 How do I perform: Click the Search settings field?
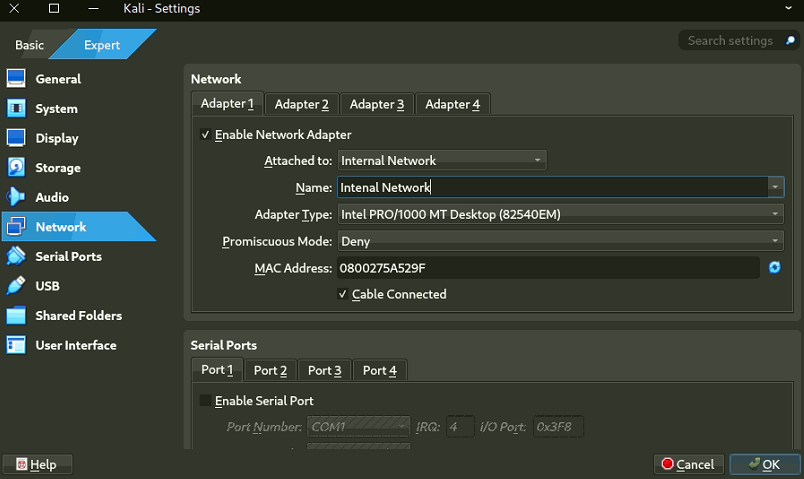pos(731,41)
